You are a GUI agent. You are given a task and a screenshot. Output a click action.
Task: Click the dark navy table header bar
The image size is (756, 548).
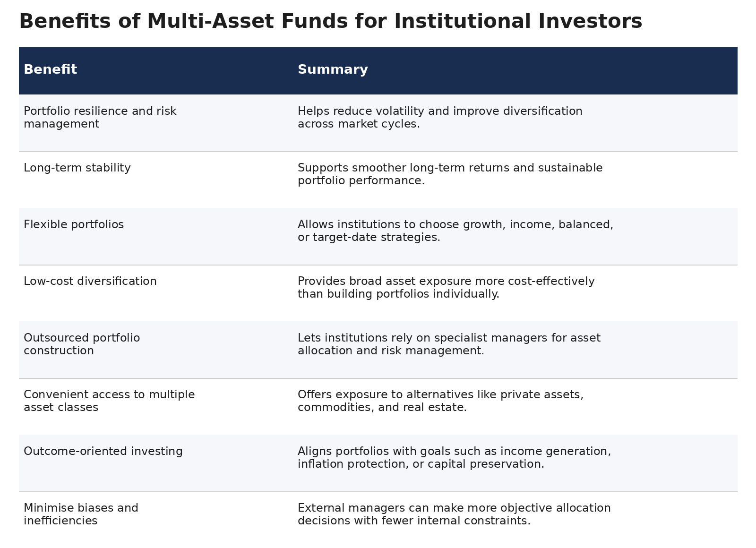[x=378, y=71]
